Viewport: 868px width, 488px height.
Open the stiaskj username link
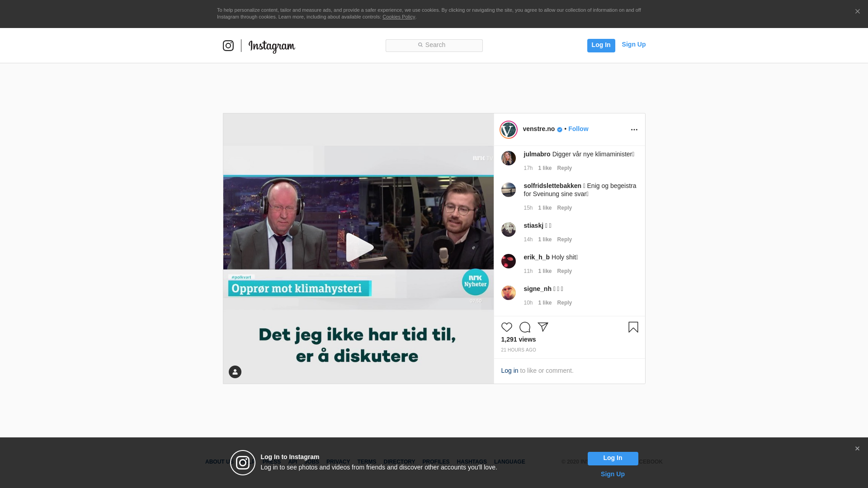point(533,225)
